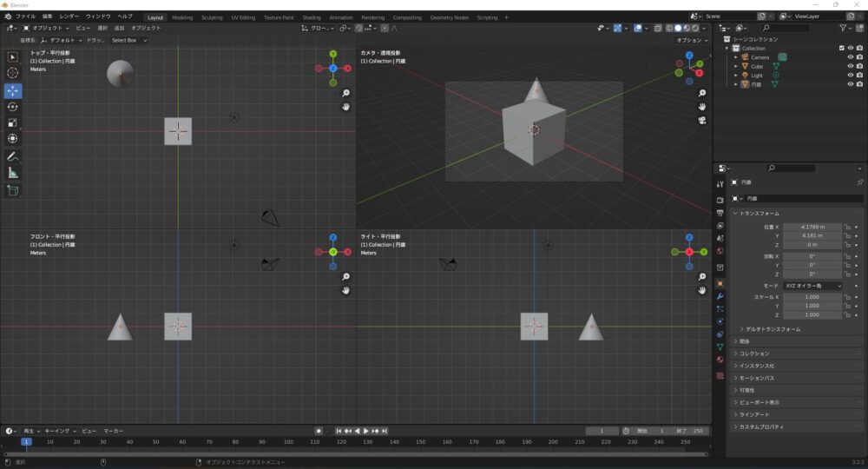868x469 pixels.
Task: Click zoom icon in camera viewport
Action: point(702,93)
